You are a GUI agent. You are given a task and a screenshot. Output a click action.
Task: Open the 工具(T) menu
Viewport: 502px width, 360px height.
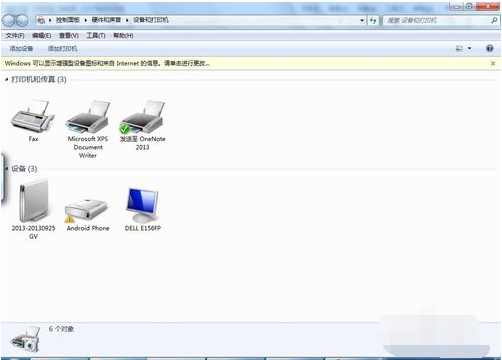click(96, 35)
